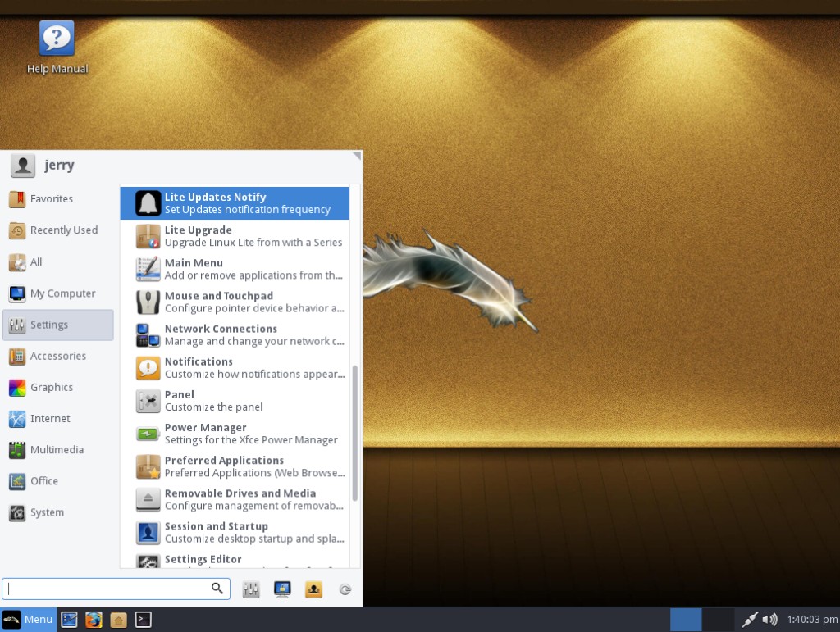Click the jerry username header
Image resolution: width=840 pixels, height=632 pixels.
(x=59, y=165)
